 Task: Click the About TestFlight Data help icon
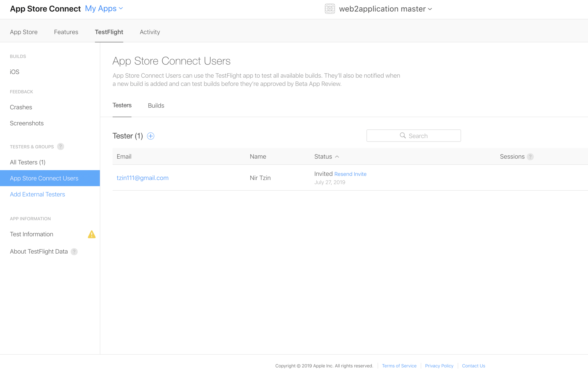(x=74, y=252)
